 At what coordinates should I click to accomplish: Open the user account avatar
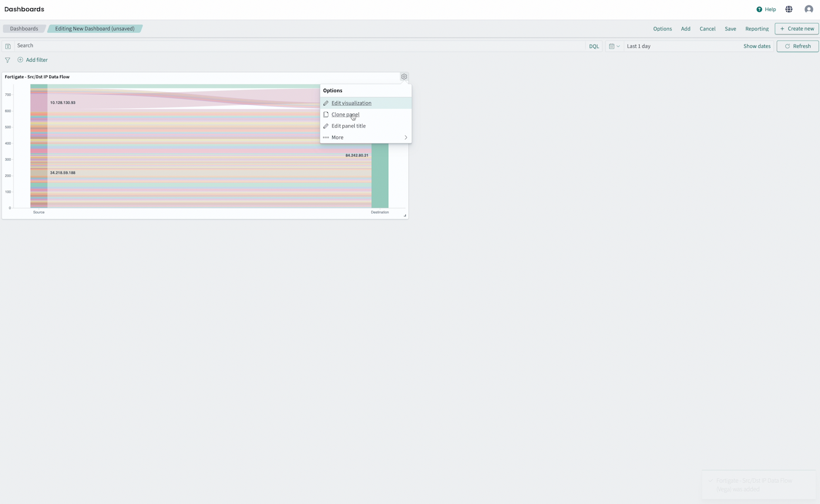click(809, 9)
